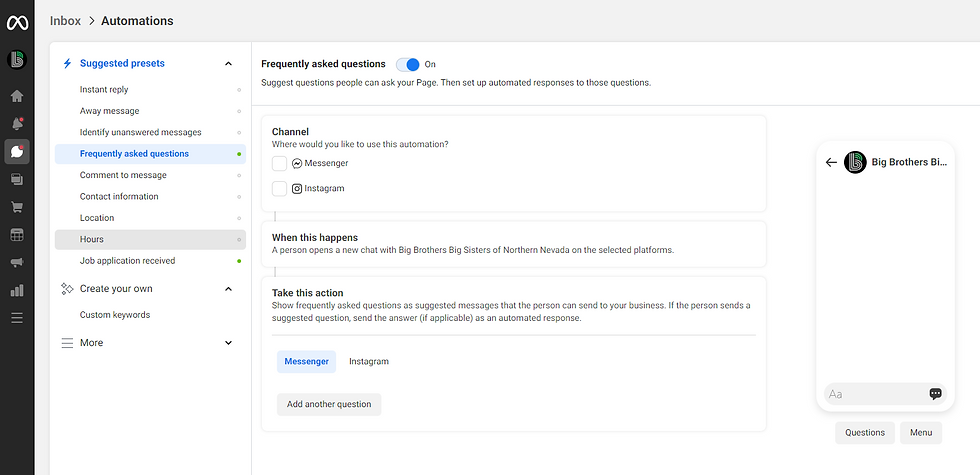The image size is (980, 475).
Task: Turn off Frequently asked questions toggle
Action: coord(408,64)
